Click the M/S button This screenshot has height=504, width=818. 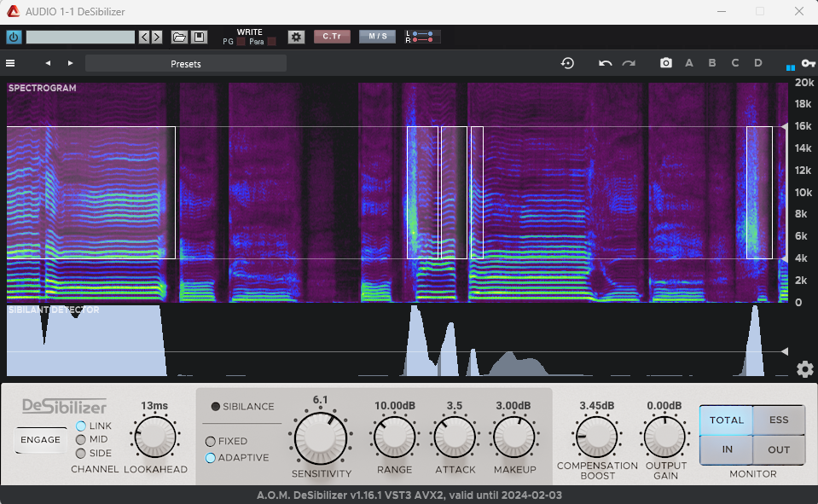coord(378,37)
